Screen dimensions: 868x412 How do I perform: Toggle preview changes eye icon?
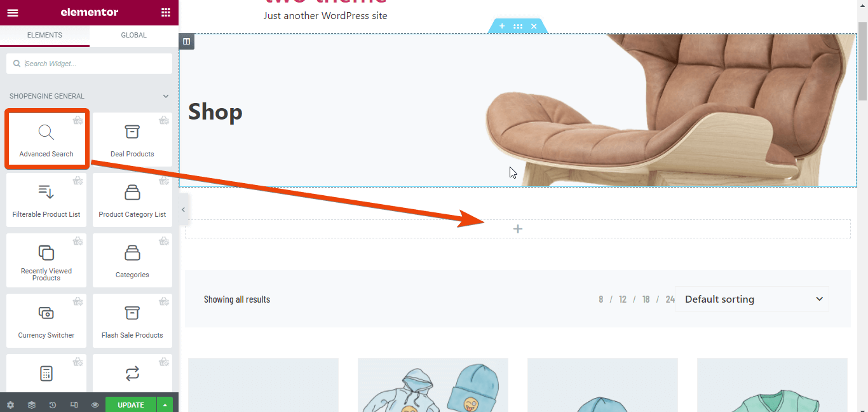95,405
